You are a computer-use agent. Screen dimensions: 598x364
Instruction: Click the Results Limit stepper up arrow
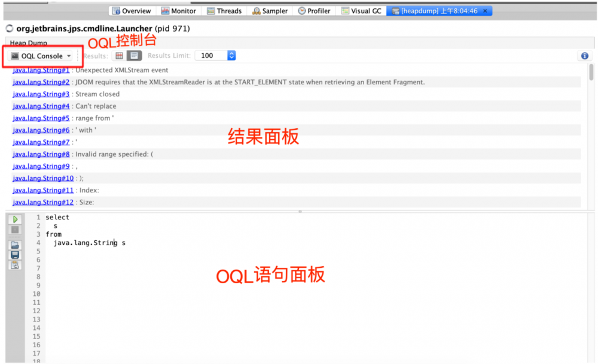click(232, 53)
